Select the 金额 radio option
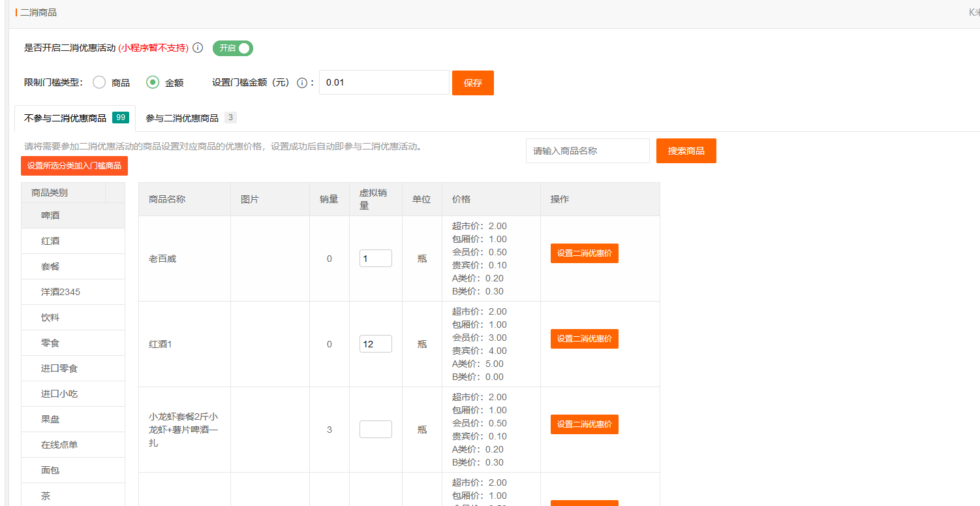This screenshot has height=506, width=980. coord(153,82)
